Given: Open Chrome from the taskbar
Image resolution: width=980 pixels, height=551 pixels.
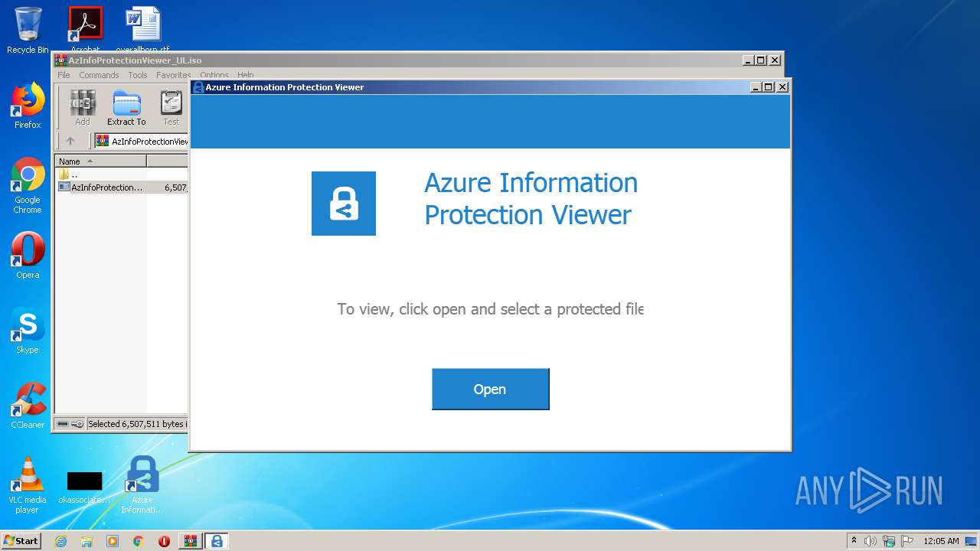Looking at the screenshot, I should click(138, 541).
